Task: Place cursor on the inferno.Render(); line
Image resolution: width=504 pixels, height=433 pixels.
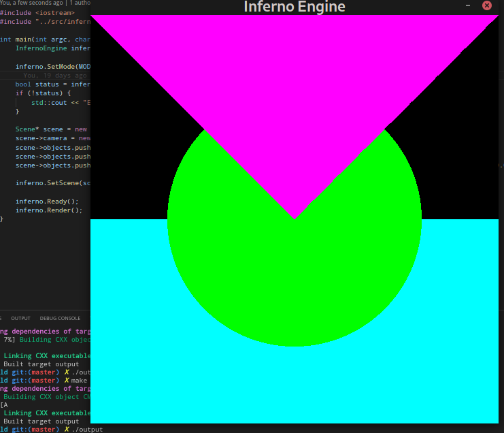Action: click(x=48, y=210)
